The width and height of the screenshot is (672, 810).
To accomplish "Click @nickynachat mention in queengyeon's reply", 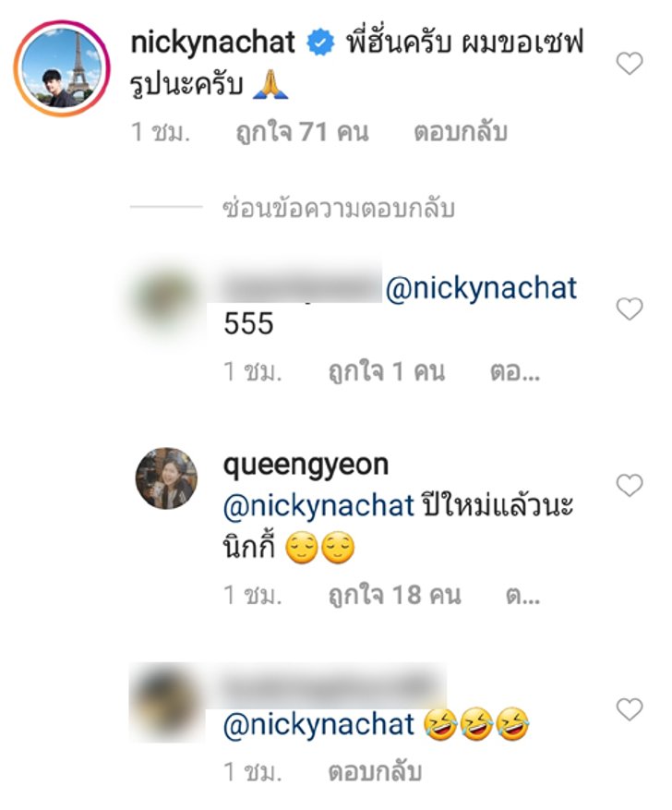I will 318,506.
